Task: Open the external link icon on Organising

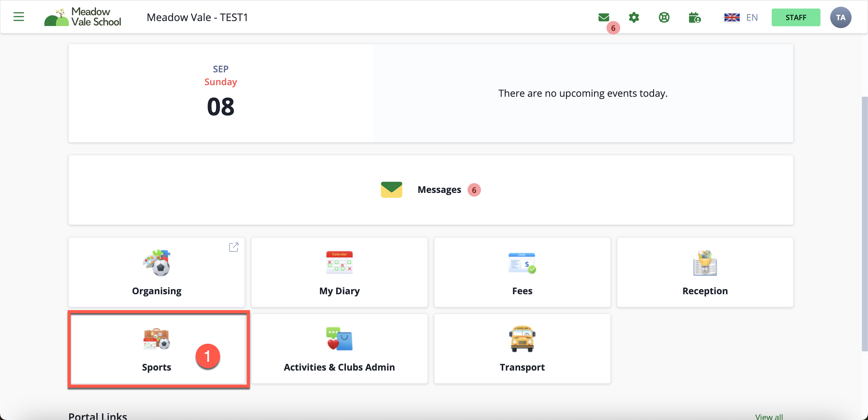Action: tap(233, 247)
